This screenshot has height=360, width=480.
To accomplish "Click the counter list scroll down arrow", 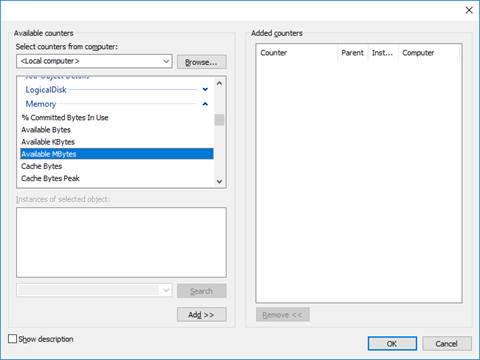I will [219, 181].
